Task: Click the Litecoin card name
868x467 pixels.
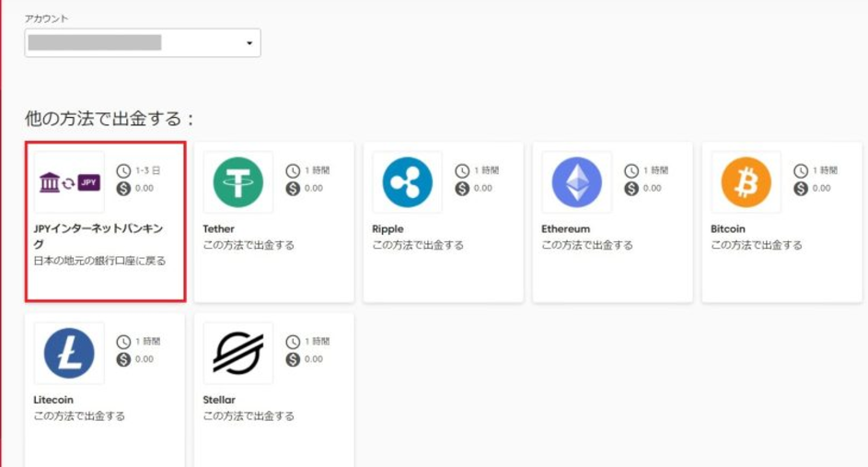Action: [53, 400]
